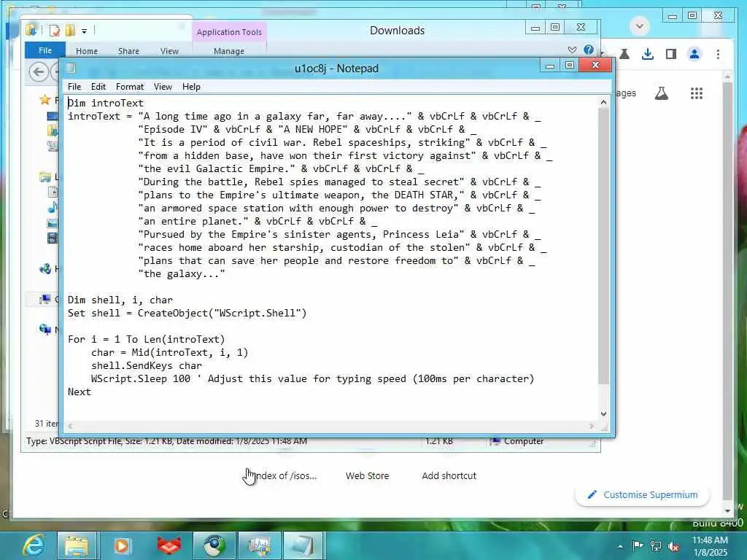Open network status tray icon
The image size is (747, 560).
pos(656,545)
